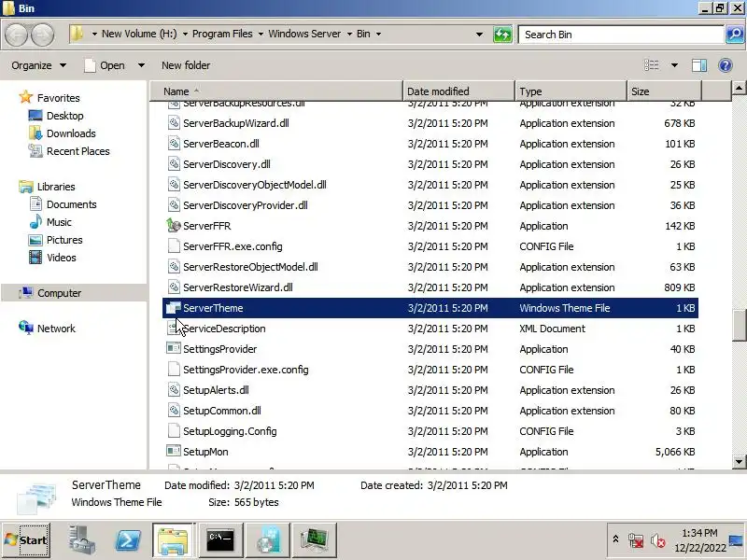Click the Windows Explorer taskbar icon
747x560 pixels.
coord(173,540)
